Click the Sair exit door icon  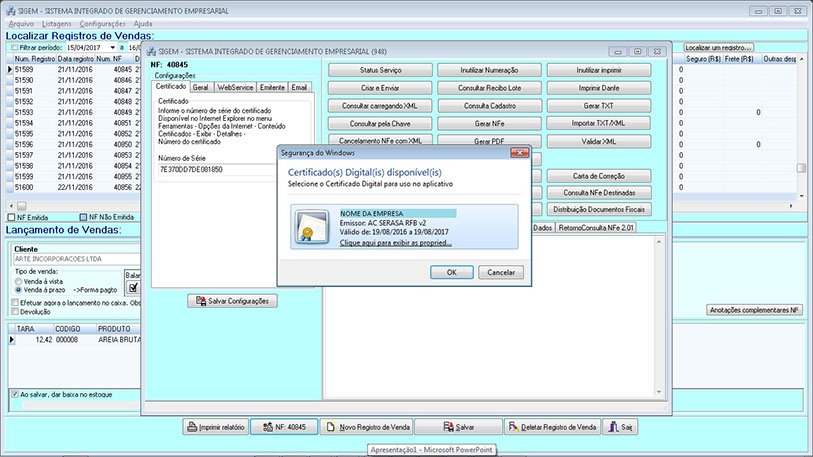[612, 427]
